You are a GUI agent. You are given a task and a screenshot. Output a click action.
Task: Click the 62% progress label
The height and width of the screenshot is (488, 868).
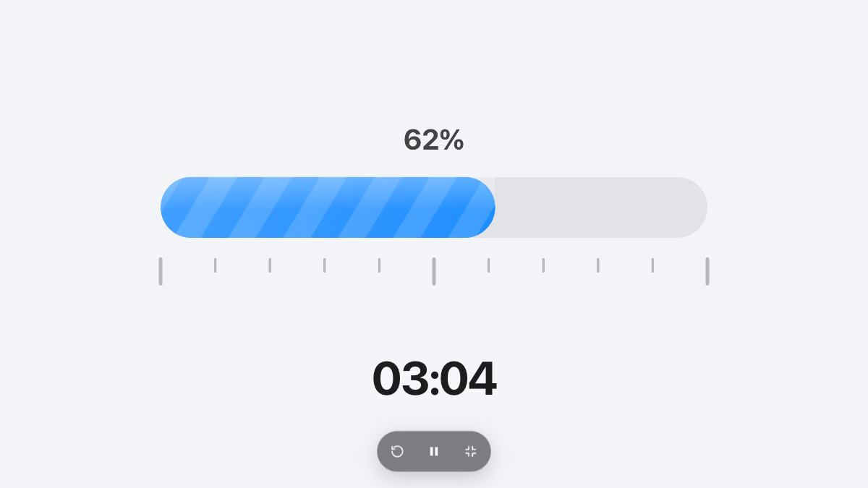pos(434,140)
